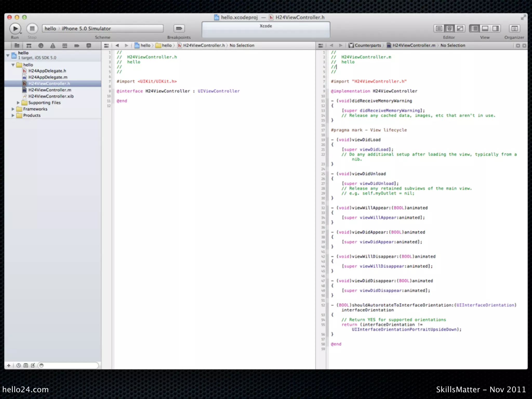Image resolution: width=532 pixels, height=399 pixels.
Task: Toggle the Navigator pane view button
Action: click(475, 29)
